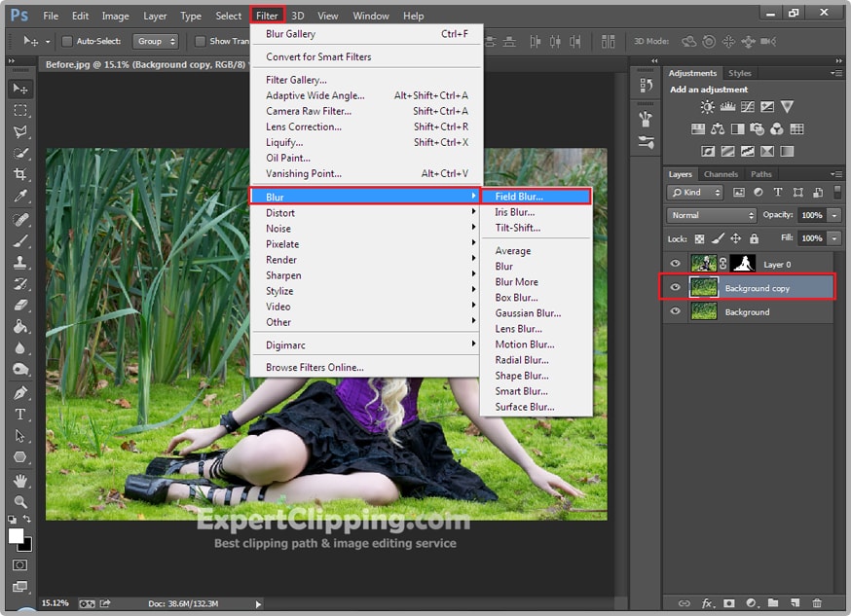Select the Background copy layer thumbnail
The image size is (851, 616).
click(x=703, y=288)
